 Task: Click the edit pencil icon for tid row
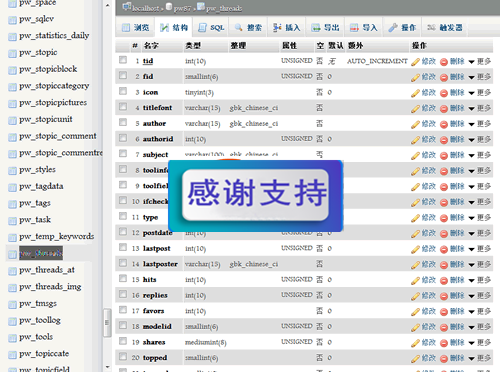415,62
